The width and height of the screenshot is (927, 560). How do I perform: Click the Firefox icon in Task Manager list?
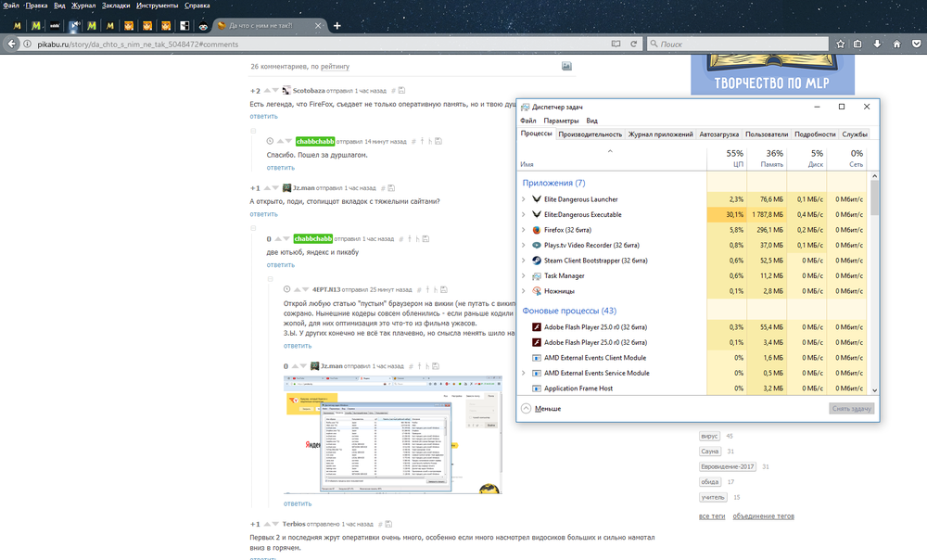[537, 230]
